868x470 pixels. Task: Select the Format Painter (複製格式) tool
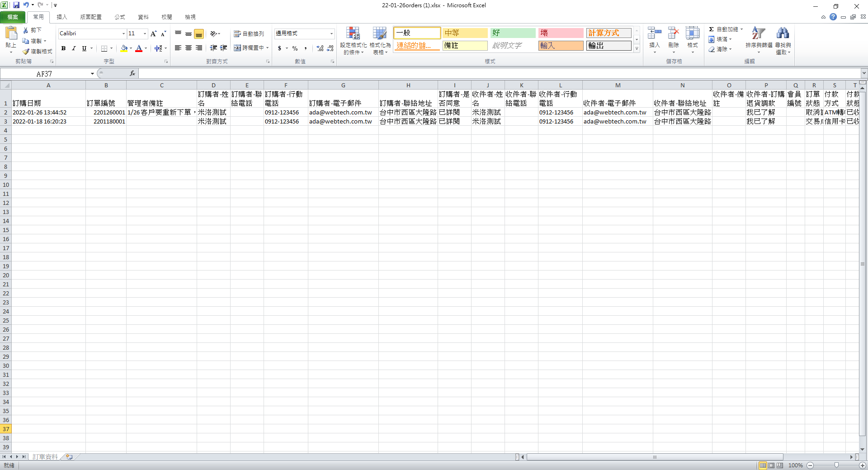tap(38, 52)
